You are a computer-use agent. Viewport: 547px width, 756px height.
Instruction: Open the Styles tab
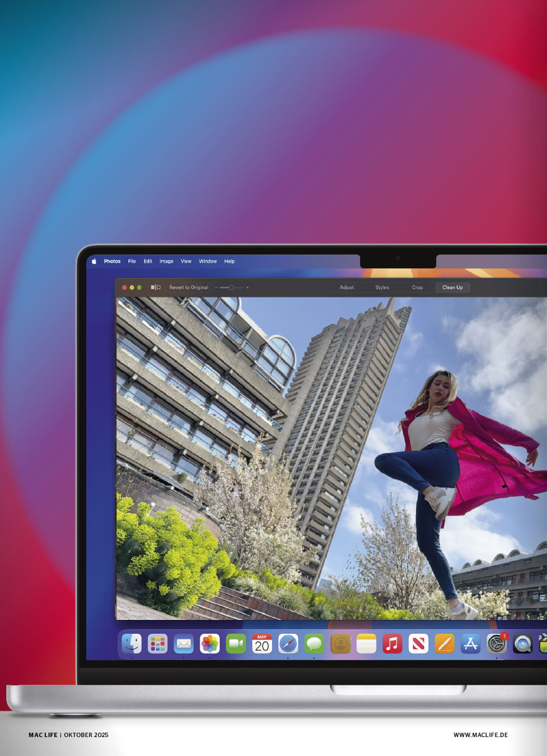(x=382, y=287)
